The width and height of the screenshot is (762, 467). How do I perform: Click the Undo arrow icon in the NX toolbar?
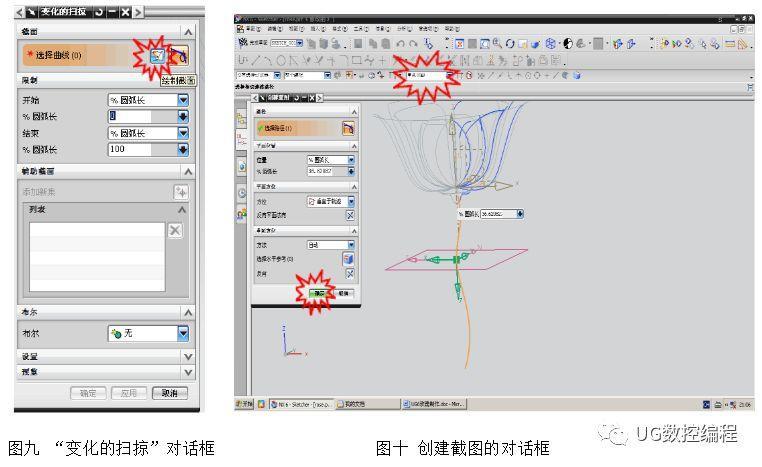[400, 44]
